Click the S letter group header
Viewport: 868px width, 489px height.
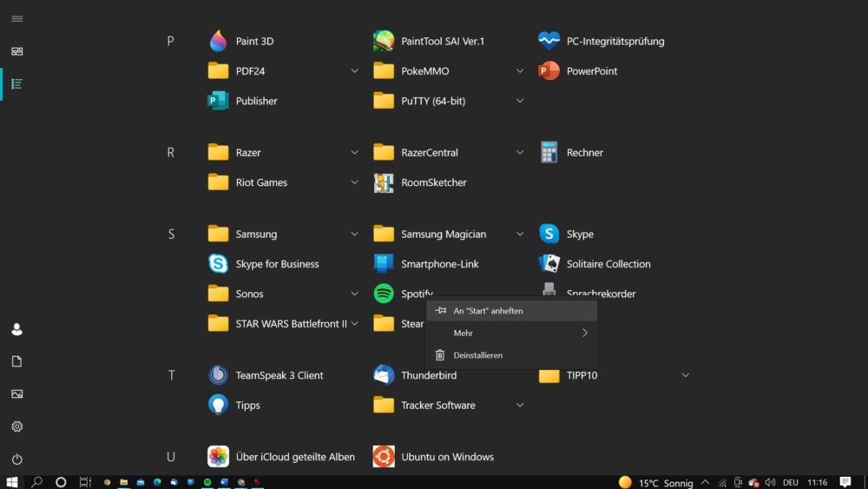click(x=170, y=234)
